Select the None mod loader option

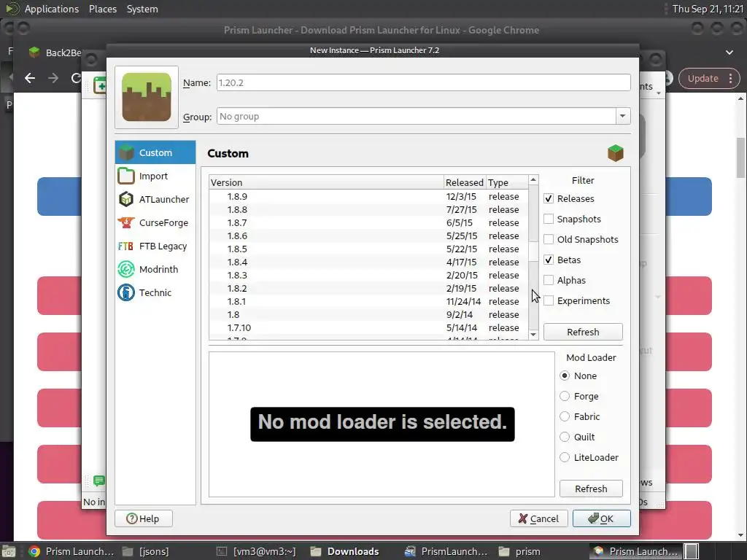pyautogui.click(x=565, y=376)
